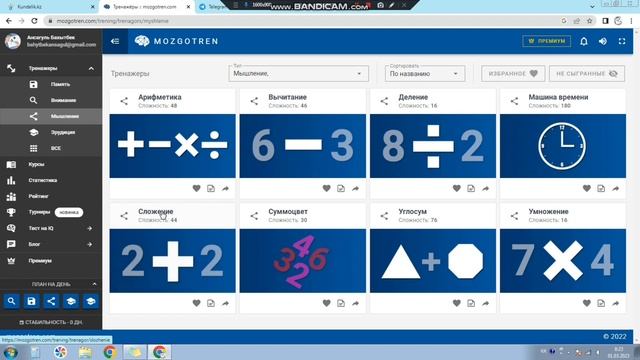Launch the Углосум shapes thumbnail
This screenshot has width=640, height=360.
[433, 260]
